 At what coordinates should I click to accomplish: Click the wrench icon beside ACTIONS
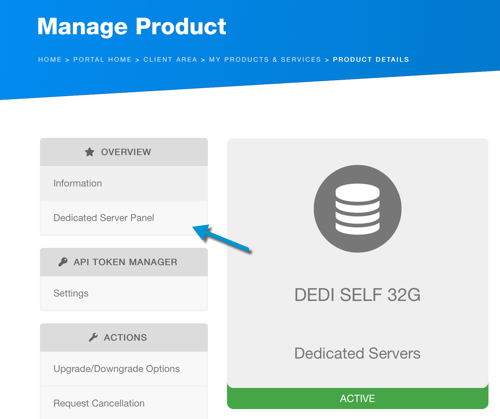pyautogui.click(x=93, y=337)
